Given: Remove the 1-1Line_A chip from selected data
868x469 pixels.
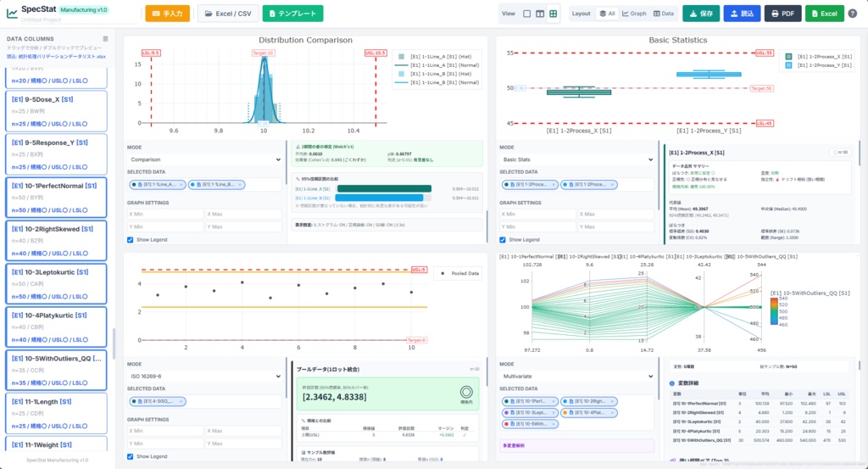Looking at the screenshot, I should (181, 185).
